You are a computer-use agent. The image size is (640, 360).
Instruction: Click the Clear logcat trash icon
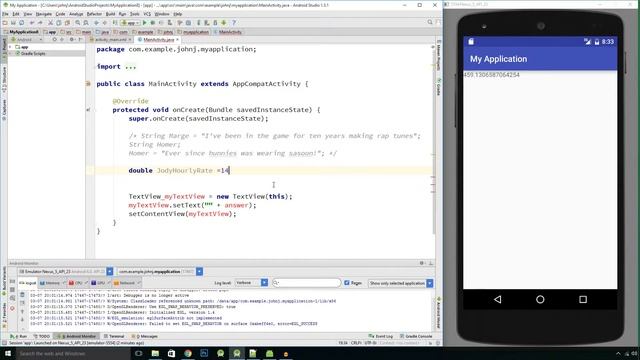pyautogui.click(x=22, y=295)
